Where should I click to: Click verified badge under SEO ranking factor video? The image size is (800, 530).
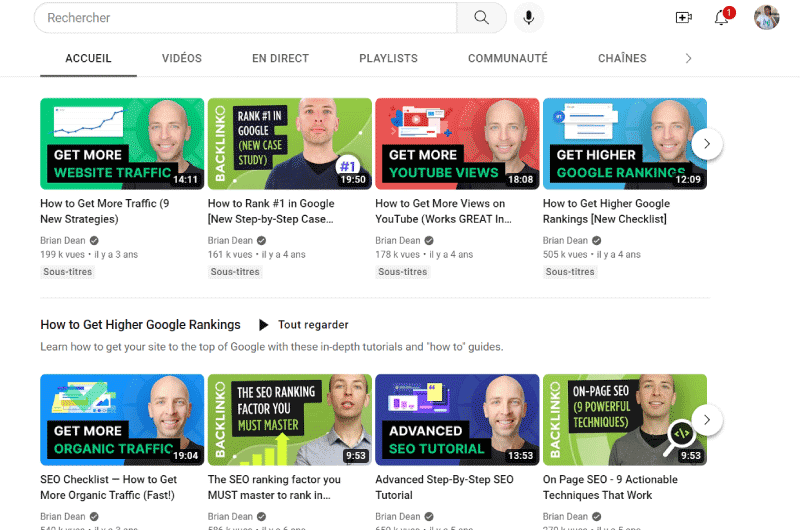[x=261, y=516]
